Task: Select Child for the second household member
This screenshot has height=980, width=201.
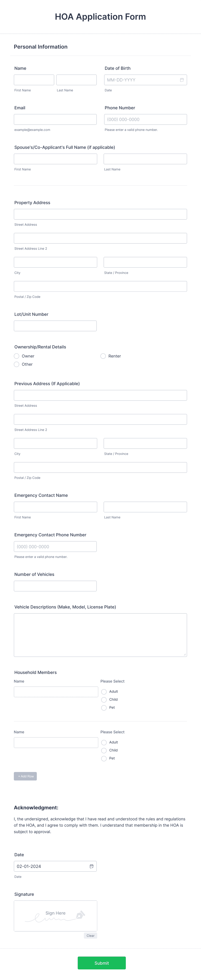Action: (104, 750)
